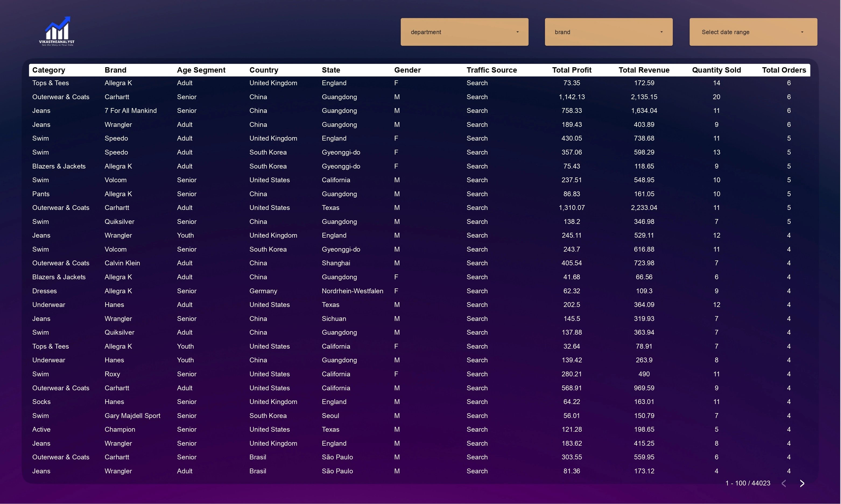
Task: Click the Traffic Source header
Action: [x=491, y=70]
